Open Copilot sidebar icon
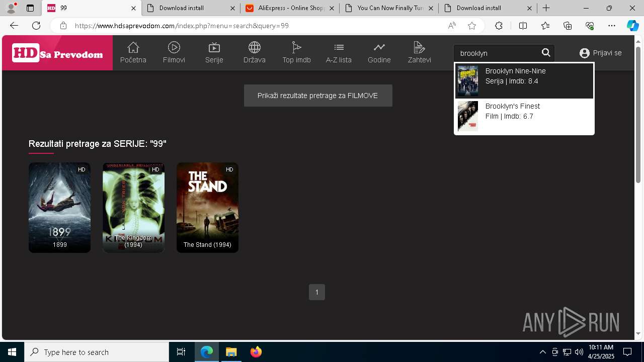This screenshot has height=362, width=644. click(x=632, y=26)
